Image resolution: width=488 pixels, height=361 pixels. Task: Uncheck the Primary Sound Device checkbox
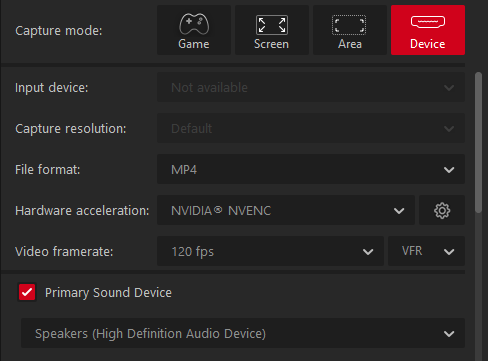27,292
